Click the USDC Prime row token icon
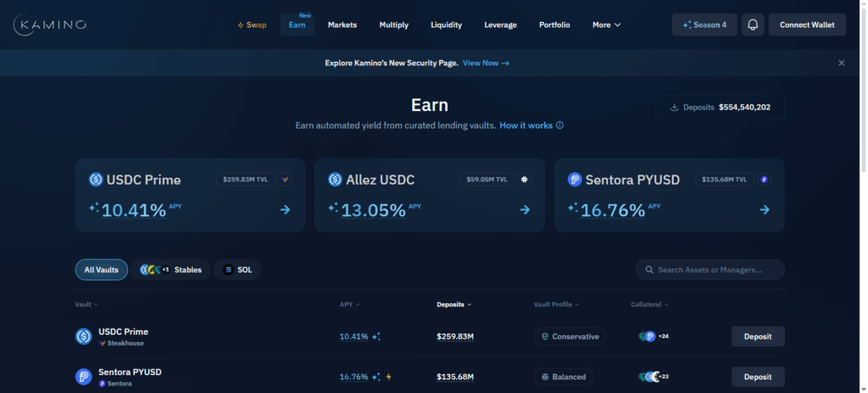The image size is (868, 393). [84, 336]
